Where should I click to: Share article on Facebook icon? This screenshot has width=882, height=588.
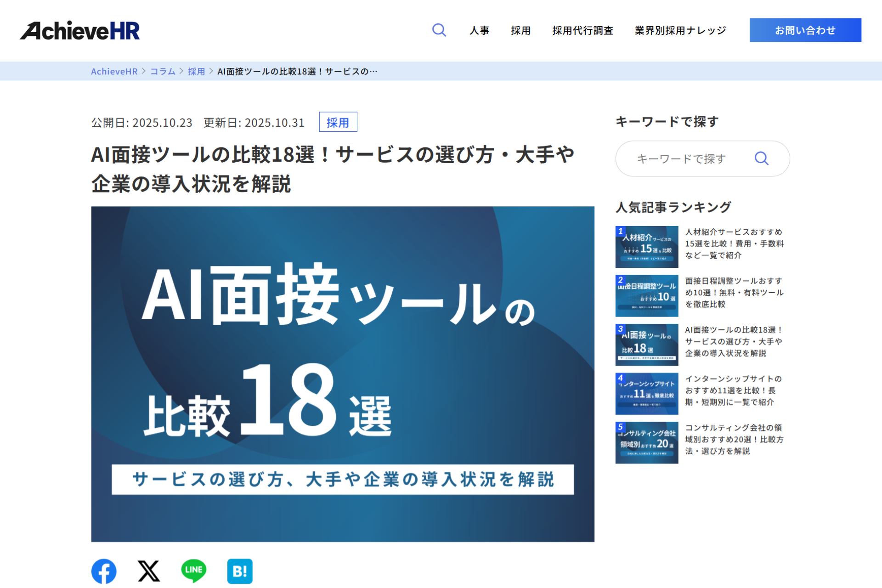(x=104, y=571)
